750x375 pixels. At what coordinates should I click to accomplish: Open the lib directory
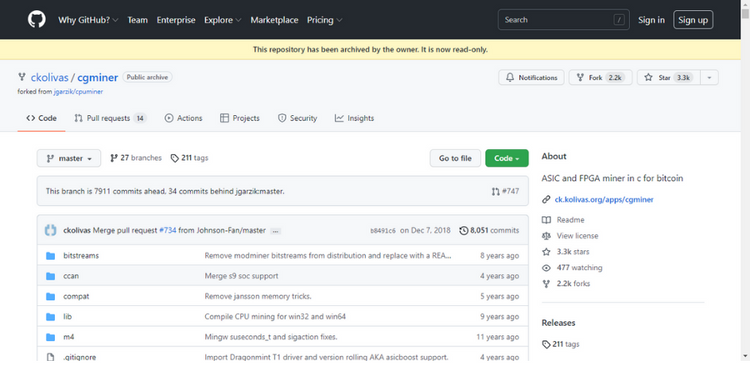click(x=67, y=317)
